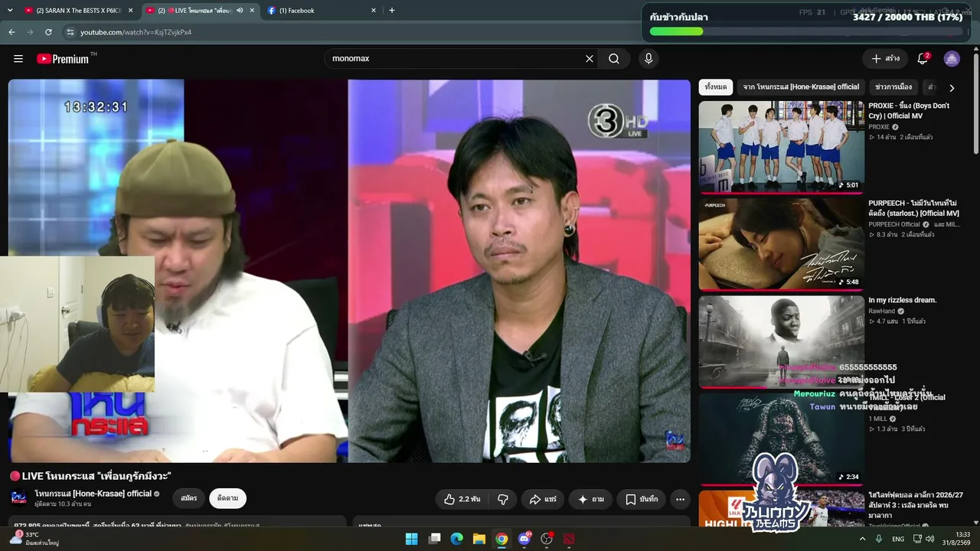Click the Create (สร้าง) button

coord(885,59)
